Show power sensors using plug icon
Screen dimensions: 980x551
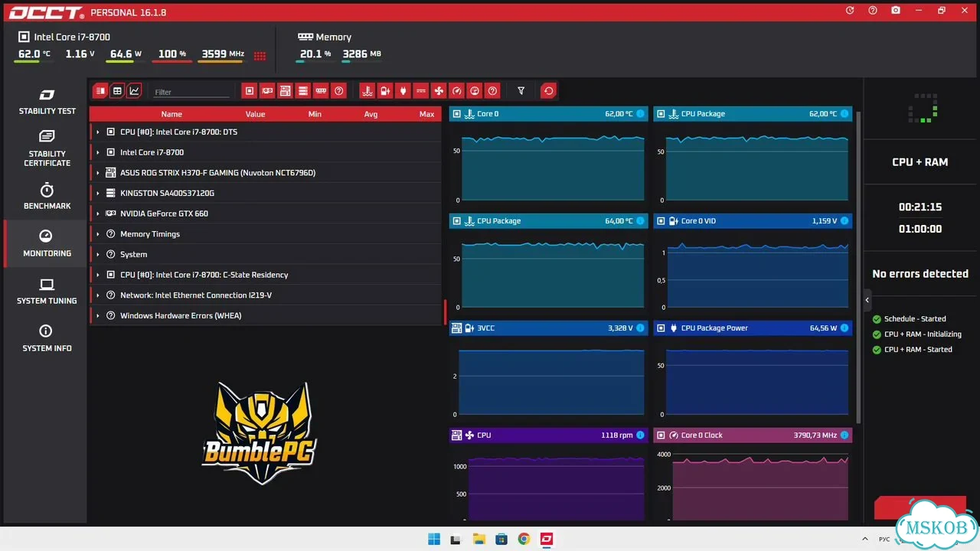coord(403,91)
